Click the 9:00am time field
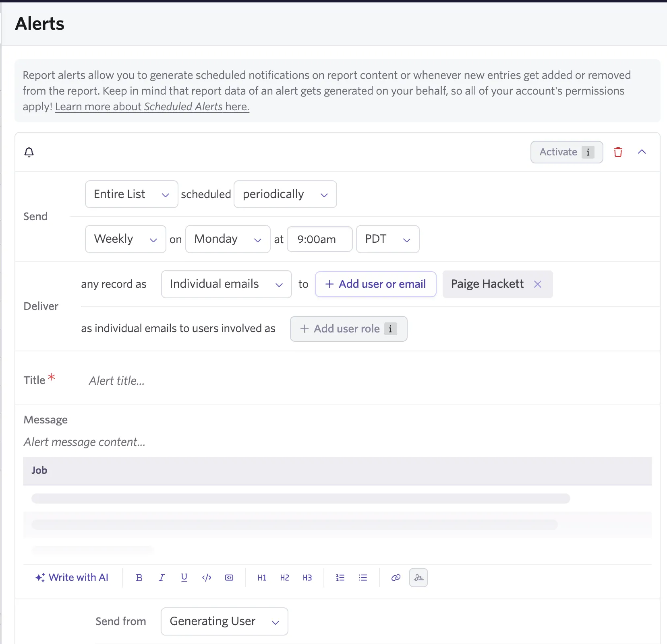Screen dimensions: 667x644 [320, 239]
